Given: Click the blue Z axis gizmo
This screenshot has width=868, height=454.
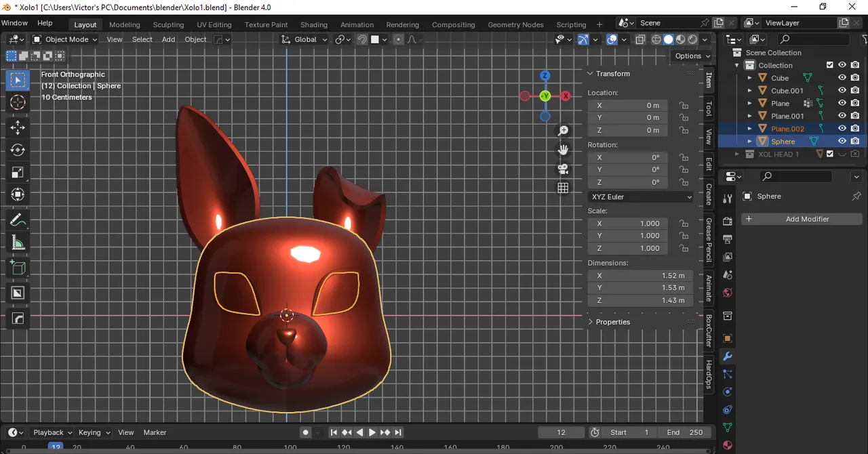Looking at the screenshot, I should coord(545,76).
